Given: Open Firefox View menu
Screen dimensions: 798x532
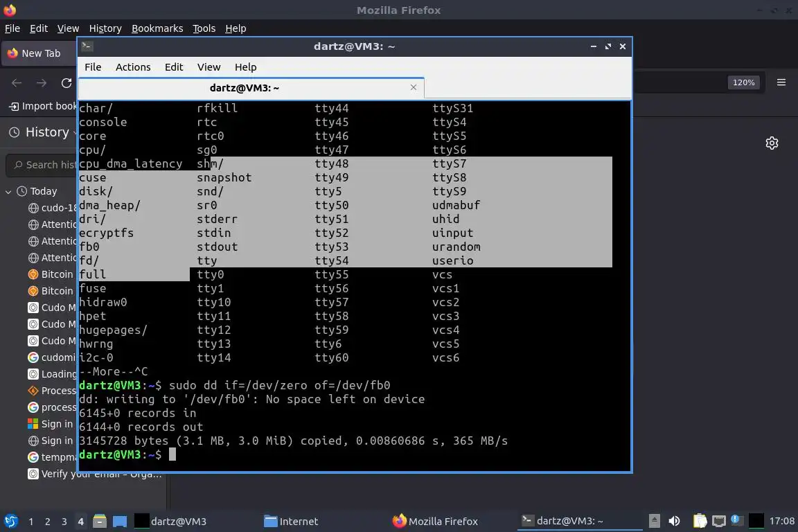Looking at the screenshot, I should (x=68, y=28).
